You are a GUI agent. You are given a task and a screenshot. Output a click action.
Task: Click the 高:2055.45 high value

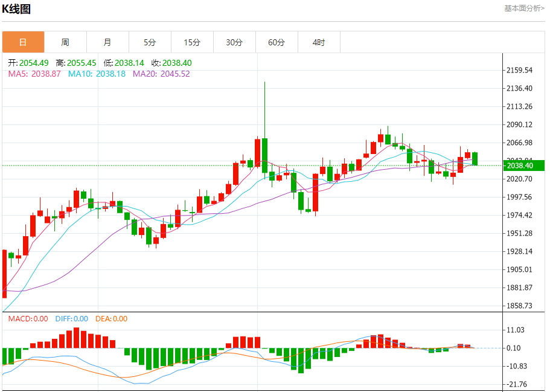point(75,63)
